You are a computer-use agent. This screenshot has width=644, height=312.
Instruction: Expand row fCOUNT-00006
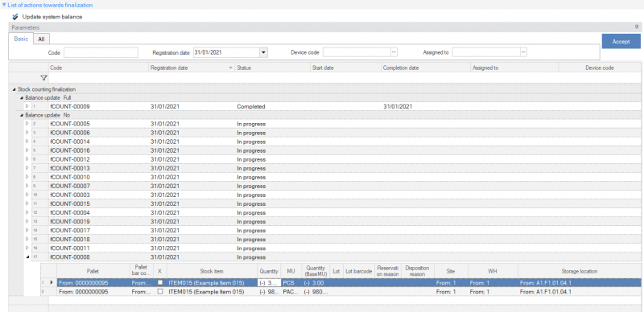pos(27,133)
